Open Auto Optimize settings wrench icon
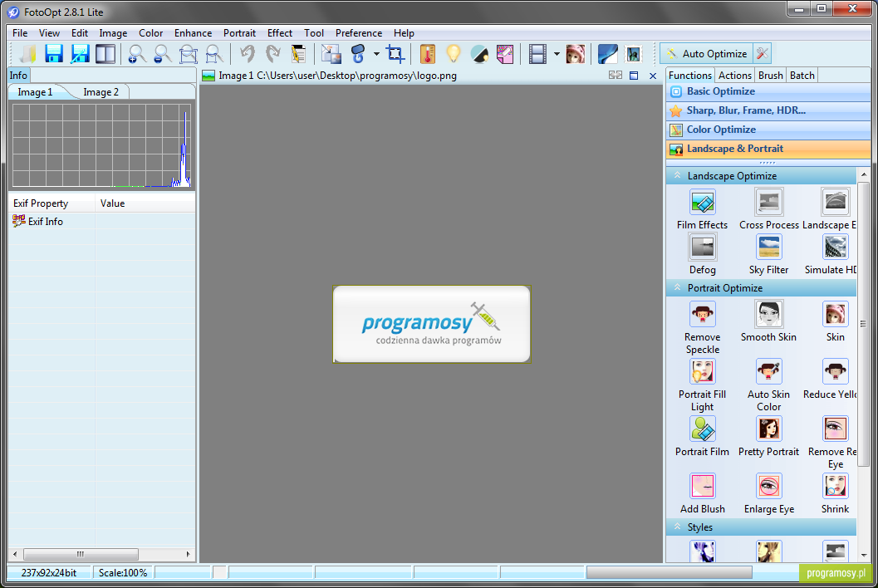The height and width of the screenshot is (588, 878). (762, 54)
